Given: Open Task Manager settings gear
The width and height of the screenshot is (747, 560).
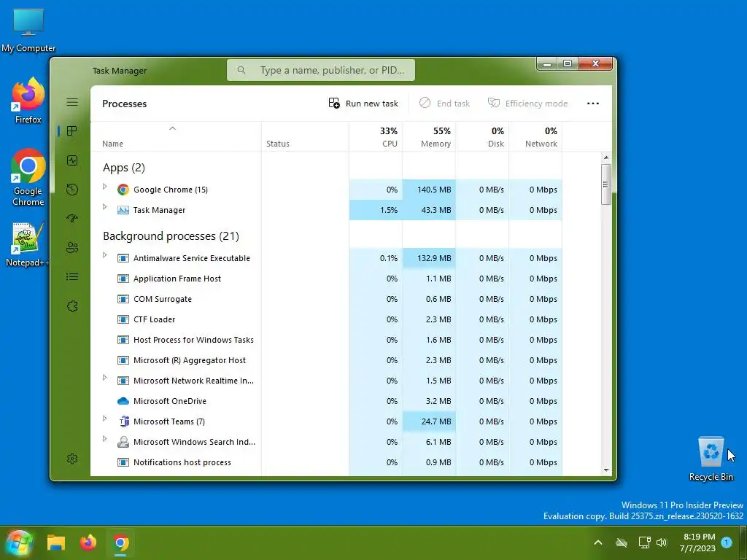Looking at the screenshot, I should coord(72,459).
